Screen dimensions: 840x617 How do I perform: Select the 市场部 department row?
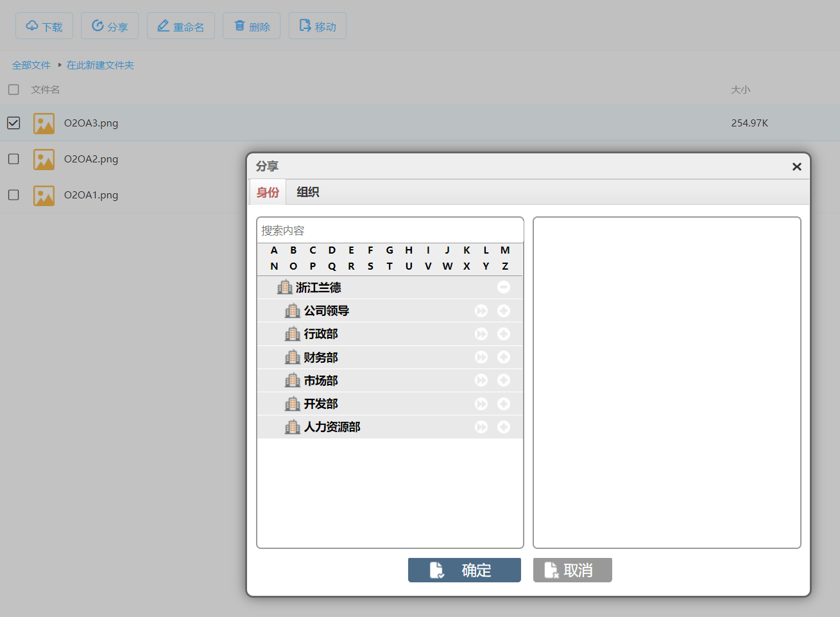click(x=390, y=380)
